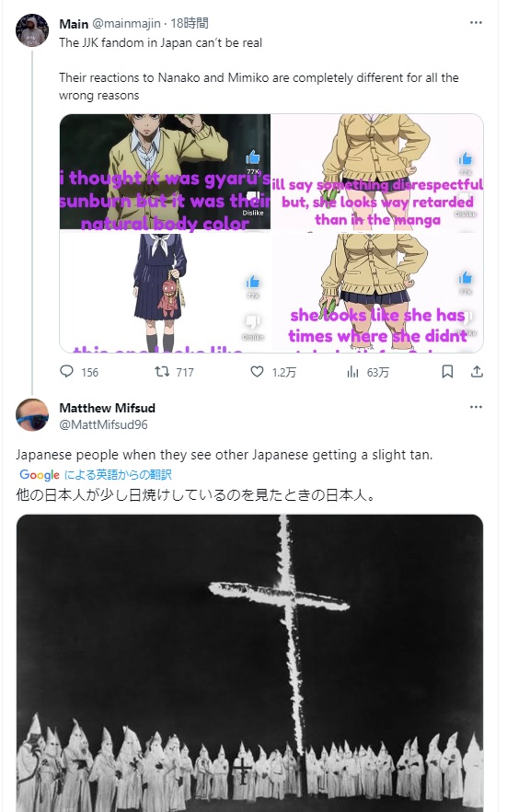Image resolution: width=507 pixels, height=812 pixels.
Task: Retweet the Main post with 717 reposts
Action: [x=174, y=372]
